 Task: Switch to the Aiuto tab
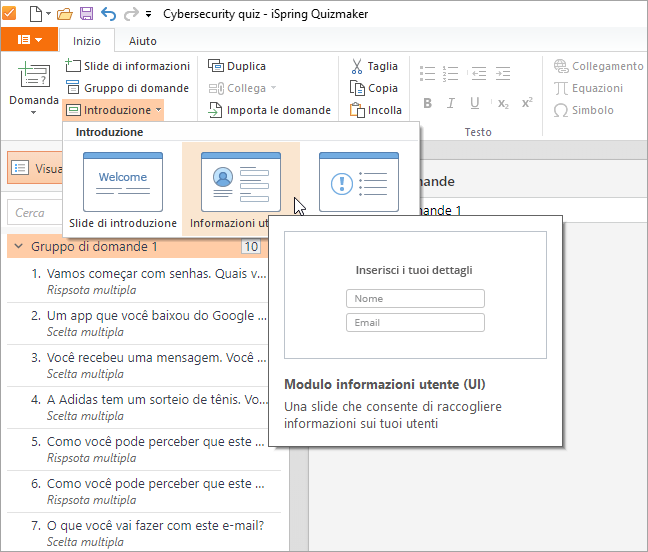(142, 41)
